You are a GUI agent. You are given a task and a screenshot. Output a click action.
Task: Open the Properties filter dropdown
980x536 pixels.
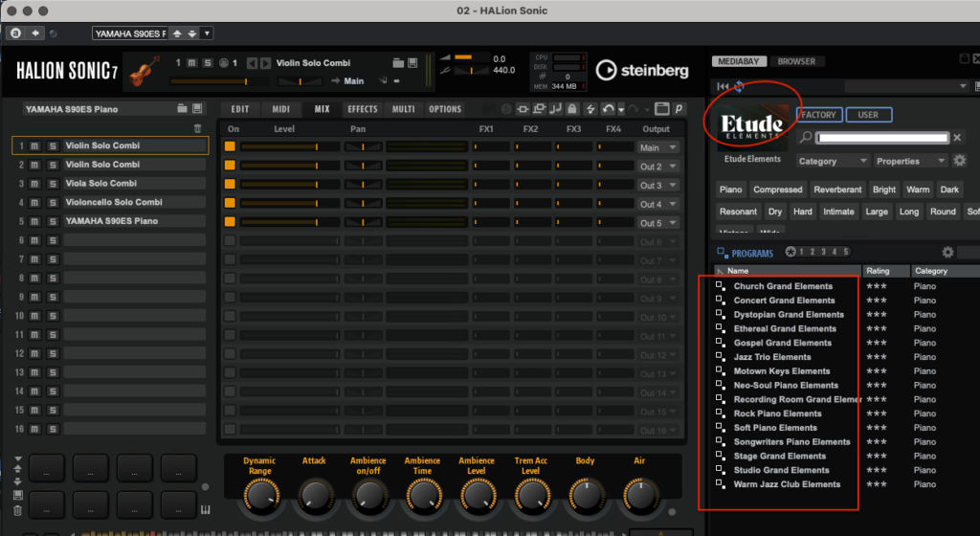pyautogui.click(x=909, y=161)
